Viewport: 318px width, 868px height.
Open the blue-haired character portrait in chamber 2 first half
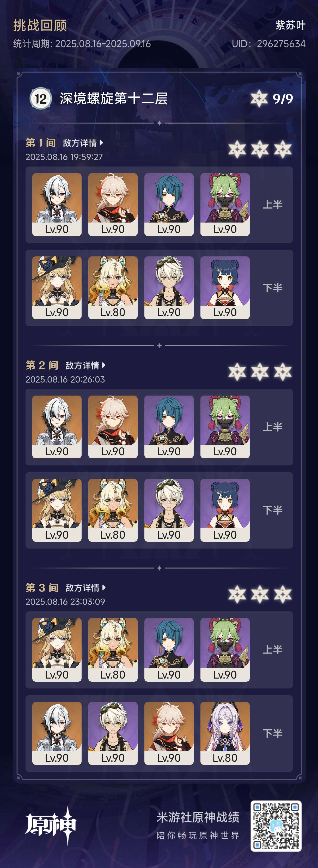169,427
